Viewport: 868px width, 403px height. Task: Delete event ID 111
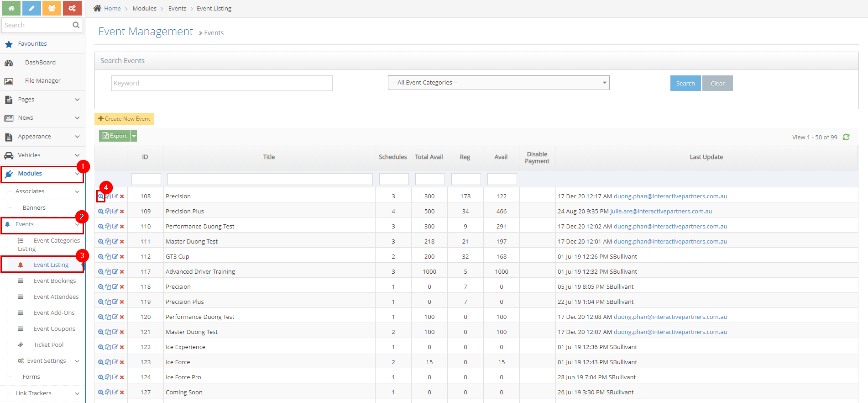coord(122,242)
